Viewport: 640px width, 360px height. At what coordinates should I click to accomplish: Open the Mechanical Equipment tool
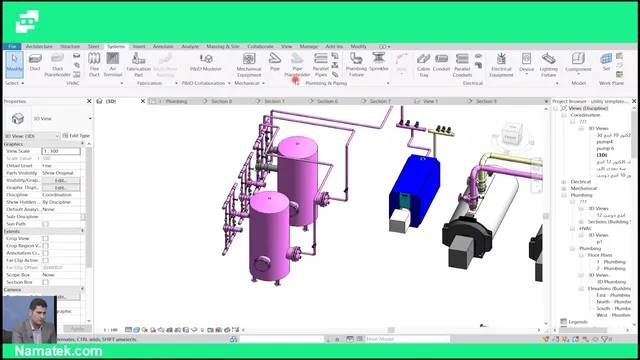(249, 64)
